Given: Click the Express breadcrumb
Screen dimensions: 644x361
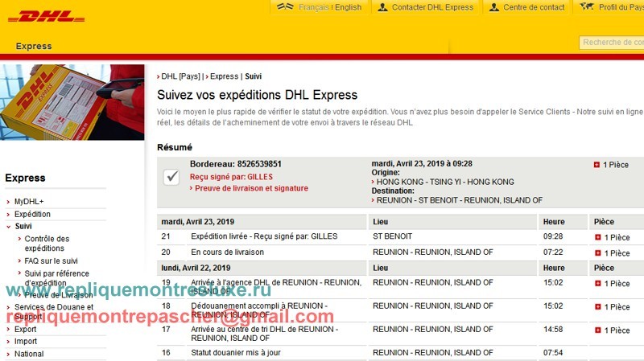Looking at the screenshot, I should 225,76.
